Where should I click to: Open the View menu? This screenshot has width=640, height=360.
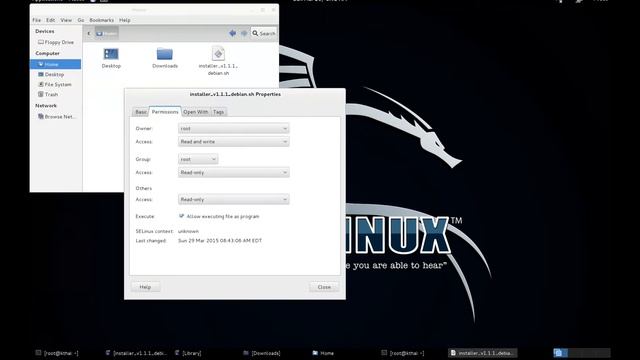pos(66,20)
